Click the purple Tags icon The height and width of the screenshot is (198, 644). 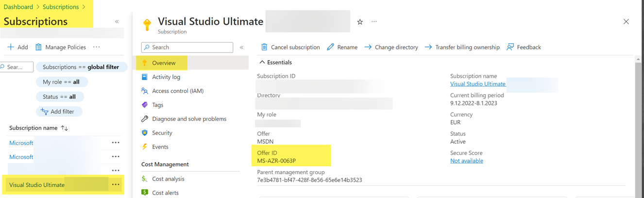tap(144, 105)
